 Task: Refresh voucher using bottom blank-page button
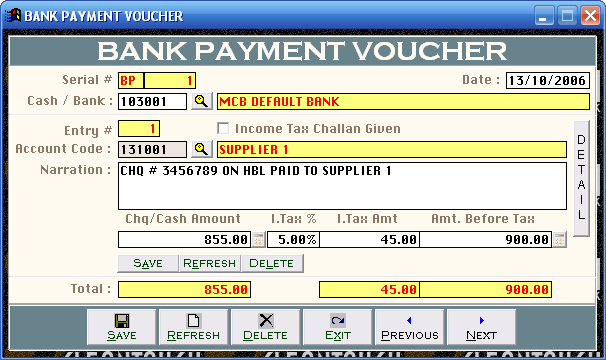point(193,327)
